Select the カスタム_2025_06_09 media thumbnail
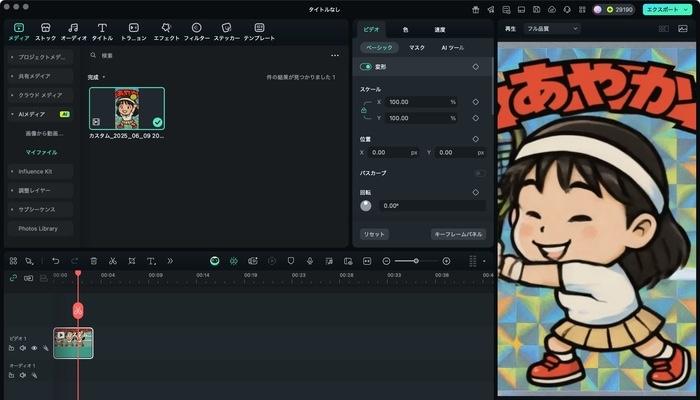 [127, 108]
